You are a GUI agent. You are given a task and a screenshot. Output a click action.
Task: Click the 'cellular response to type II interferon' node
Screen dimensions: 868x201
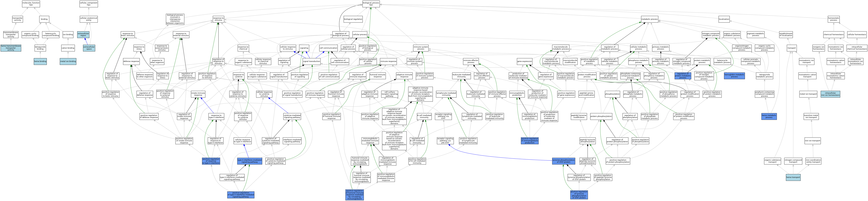tap(243, 141)
